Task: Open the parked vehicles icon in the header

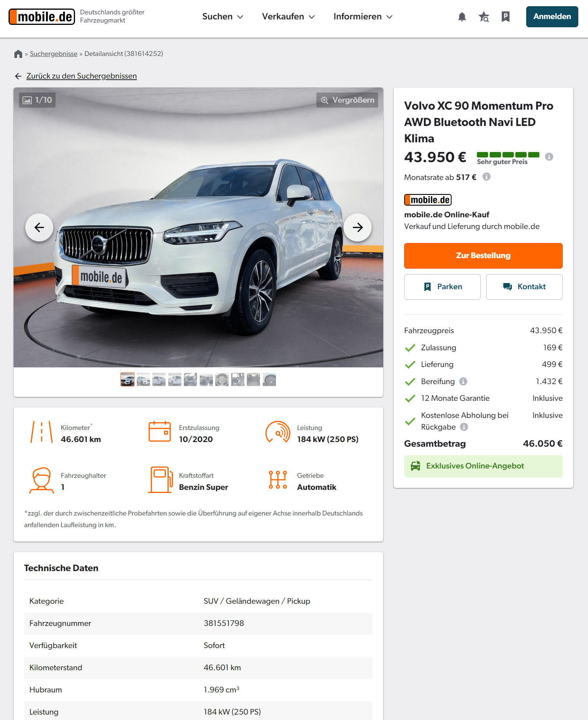Action: (x=505, y=17)
